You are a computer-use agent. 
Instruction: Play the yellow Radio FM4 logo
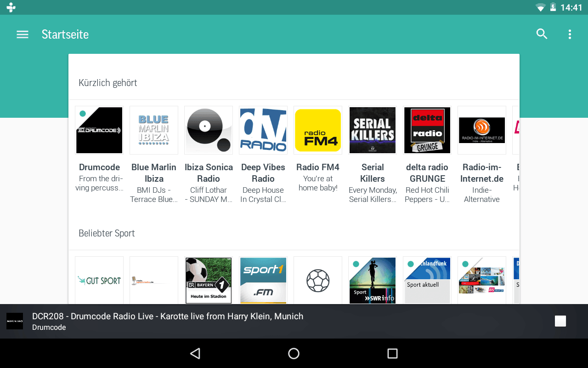318,130
